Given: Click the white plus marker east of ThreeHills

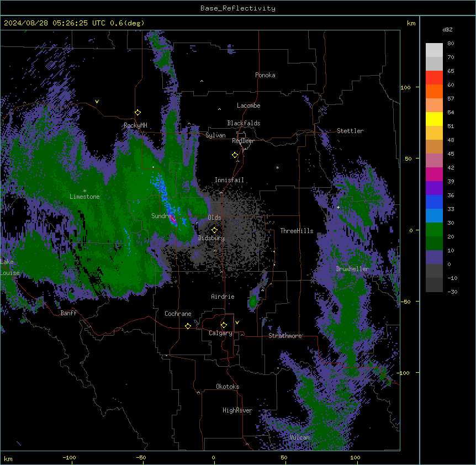Looking at the screenshot, I should [338, 207].
